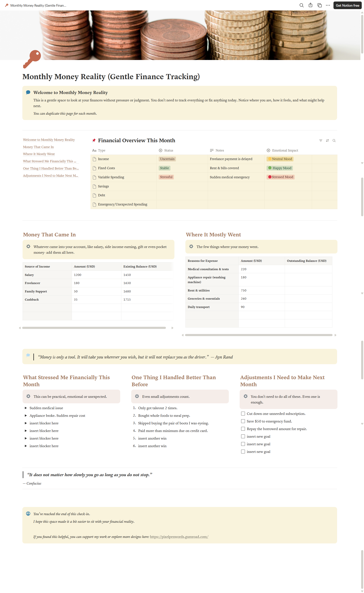Image resolution: width=364 pixels, height=593 pixels.
Task: Check 'Cut down one unneeded subscription'
Action: pyautogui.click(x=243, y=414)
